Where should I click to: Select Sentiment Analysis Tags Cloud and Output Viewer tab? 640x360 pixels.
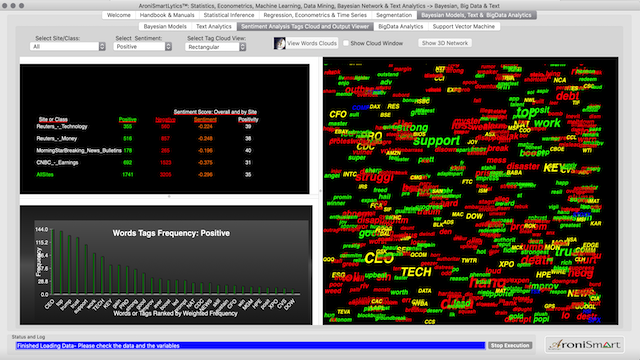click(x=305, y=27)
